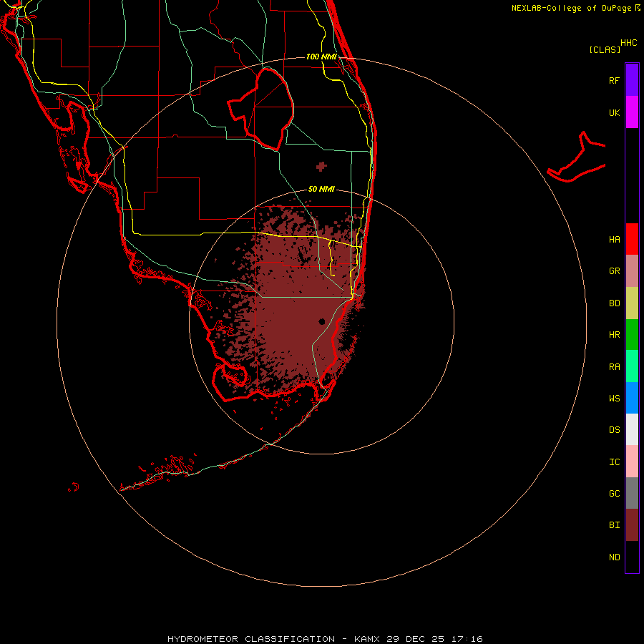Click the RF legend label
644x644 pixels.
point(614,80)
